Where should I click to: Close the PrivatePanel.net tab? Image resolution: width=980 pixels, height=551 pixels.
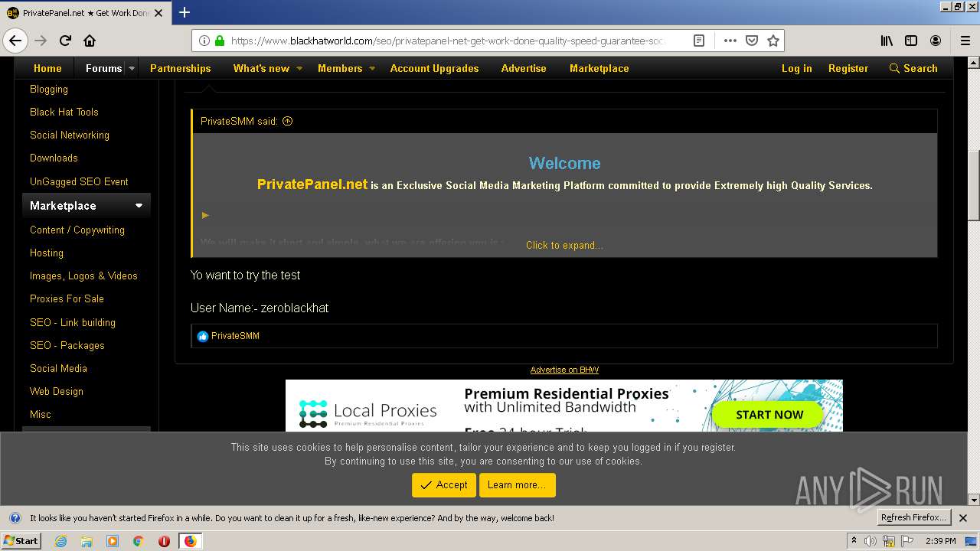pos(158,13)
